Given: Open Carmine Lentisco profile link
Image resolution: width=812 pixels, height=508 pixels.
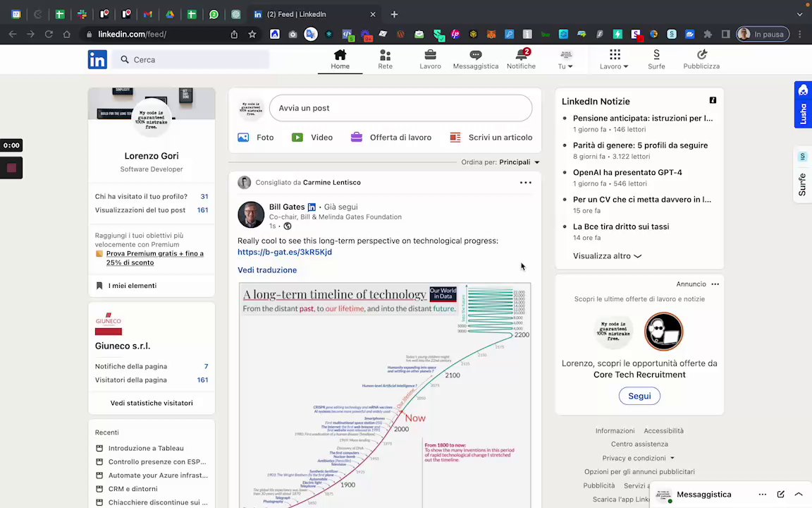Looking at the screenshot, I should pos(331,183).
